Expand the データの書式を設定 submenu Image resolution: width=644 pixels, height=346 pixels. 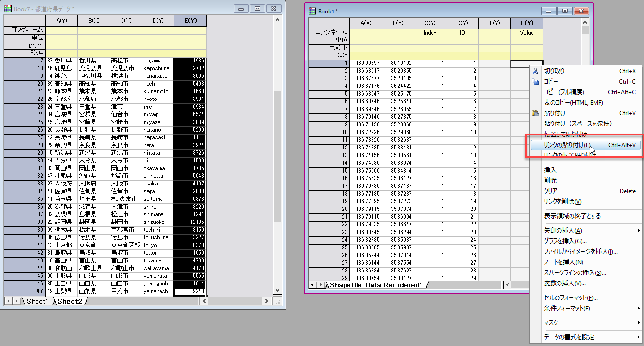click(639, 337)
